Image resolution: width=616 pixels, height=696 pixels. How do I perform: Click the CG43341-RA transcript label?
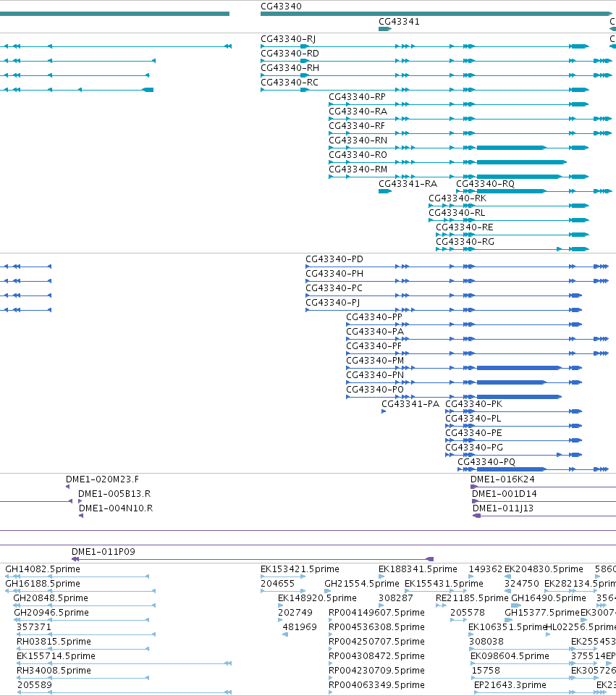(408, 184)
